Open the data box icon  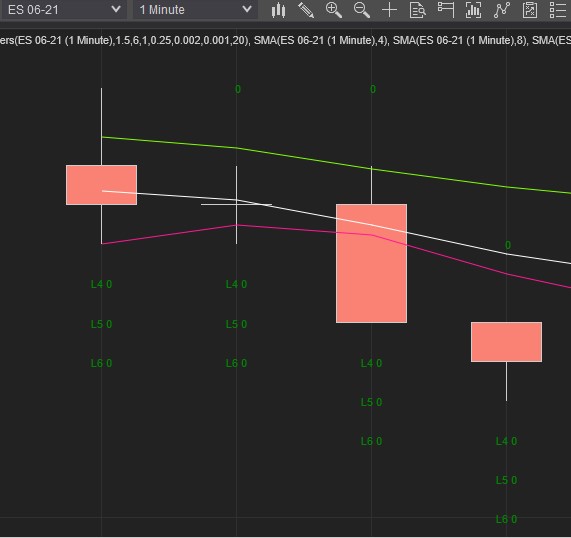(417, 10)
